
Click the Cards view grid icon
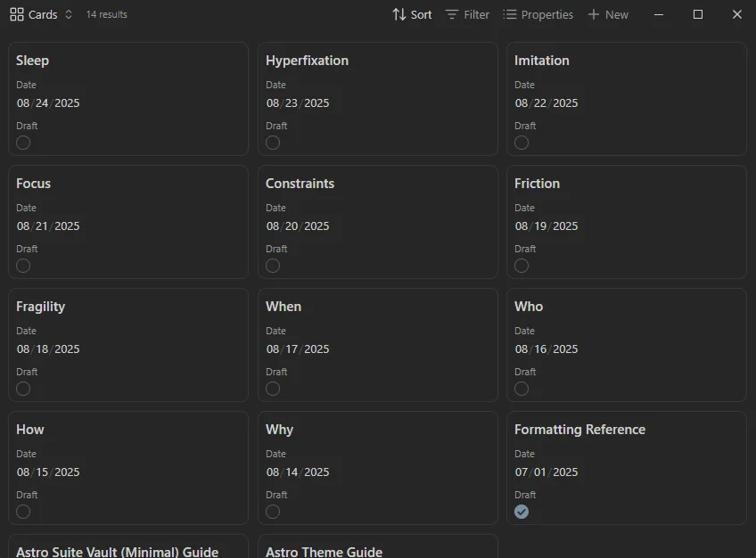pyautogui.click(x=15, y=13)
